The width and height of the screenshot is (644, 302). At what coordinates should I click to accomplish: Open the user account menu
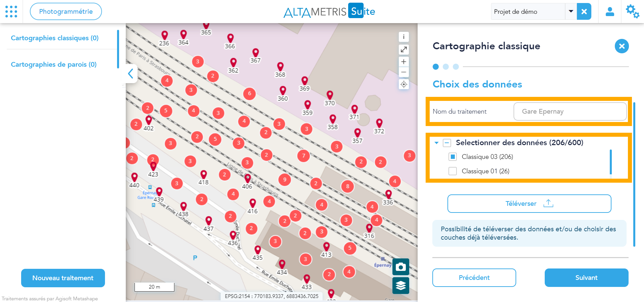click(609, 12)
